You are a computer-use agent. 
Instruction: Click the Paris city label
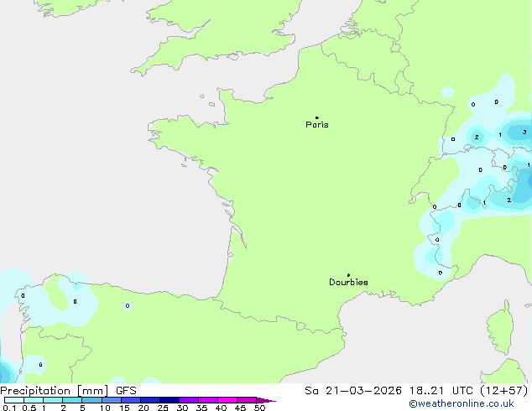[x=317, y=125]
